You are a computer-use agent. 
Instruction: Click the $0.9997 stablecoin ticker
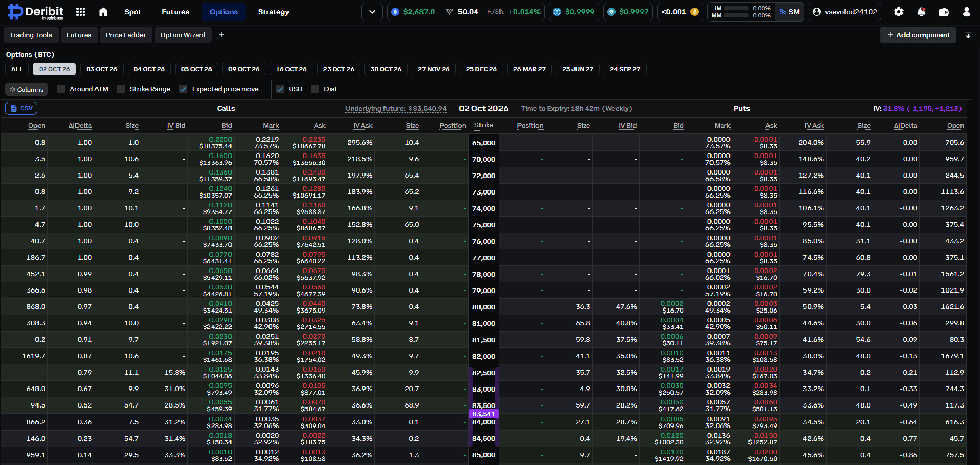[628, 12]
